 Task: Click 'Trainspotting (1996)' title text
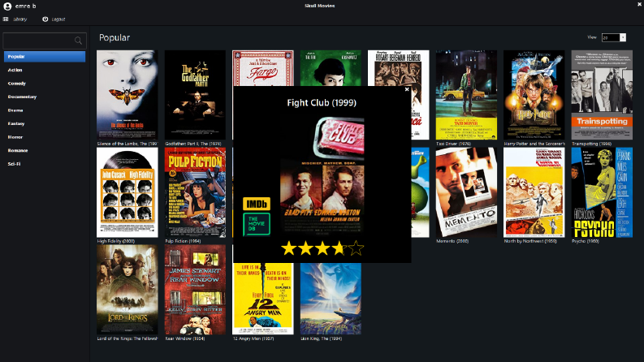[x=591, y=144]
